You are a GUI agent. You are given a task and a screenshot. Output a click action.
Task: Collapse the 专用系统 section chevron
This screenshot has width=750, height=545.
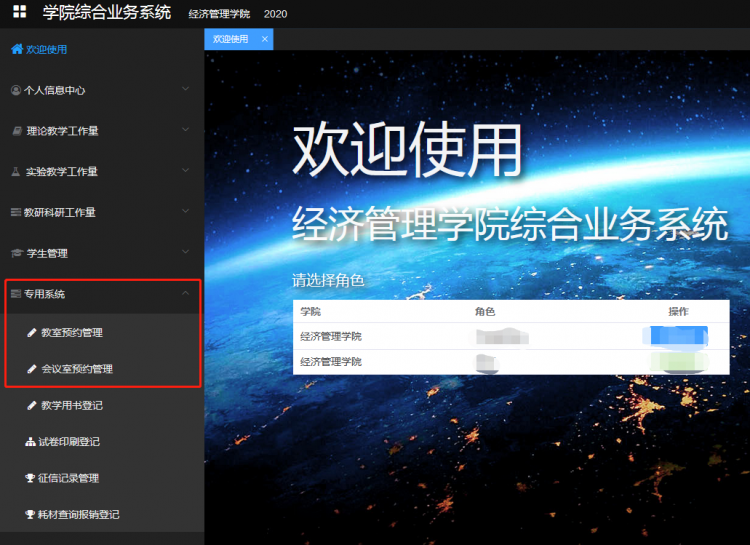coord(185,293)
